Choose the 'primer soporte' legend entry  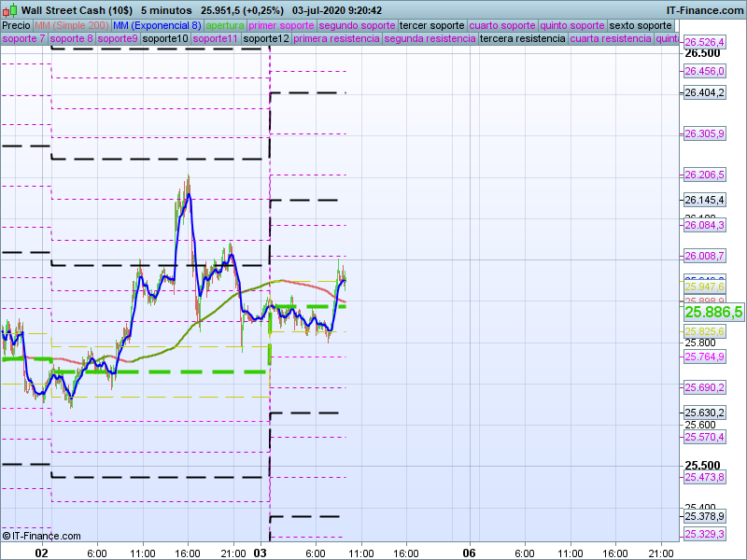[281, 25]
